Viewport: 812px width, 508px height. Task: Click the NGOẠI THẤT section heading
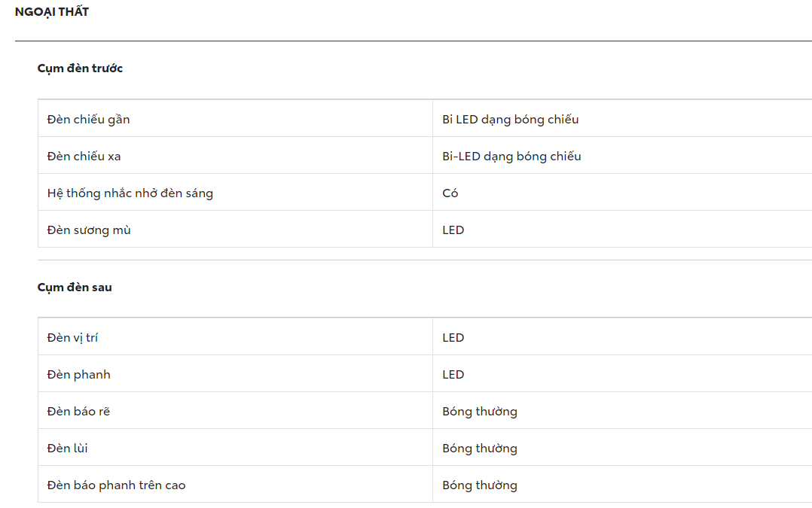[52, 12]
